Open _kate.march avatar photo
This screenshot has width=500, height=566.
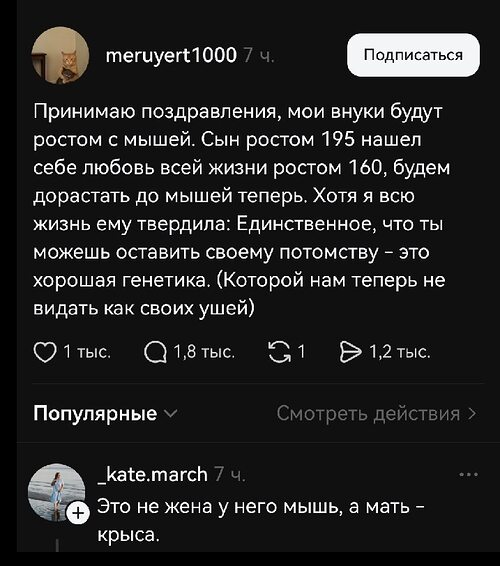[x=56, y=492]
